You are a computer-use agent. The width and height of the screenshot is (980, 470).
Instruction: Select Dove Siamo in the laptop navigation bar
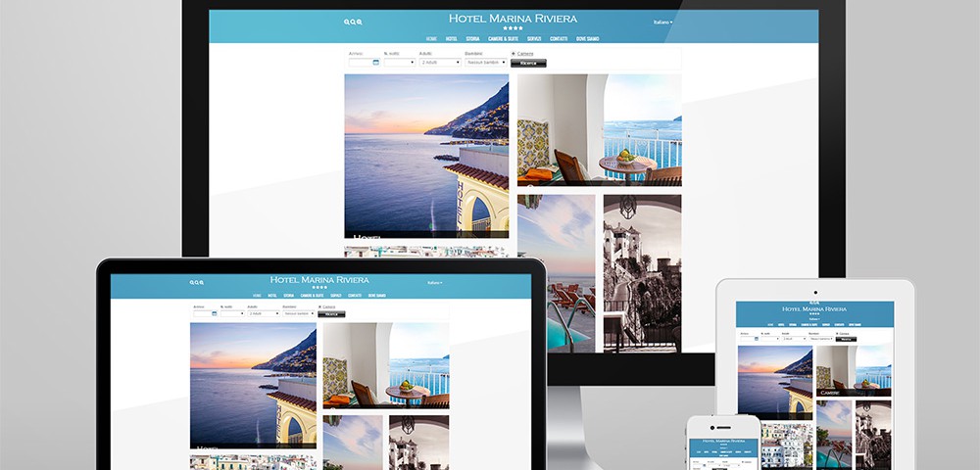click(x=377, y=296)
